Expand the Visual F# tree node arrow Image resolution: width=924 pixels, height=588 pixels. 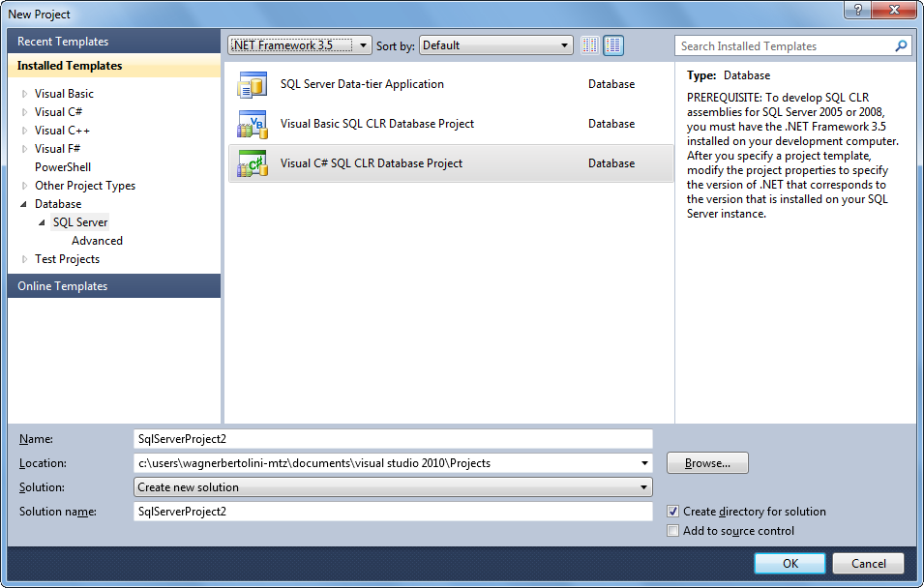tap(24, 149)
